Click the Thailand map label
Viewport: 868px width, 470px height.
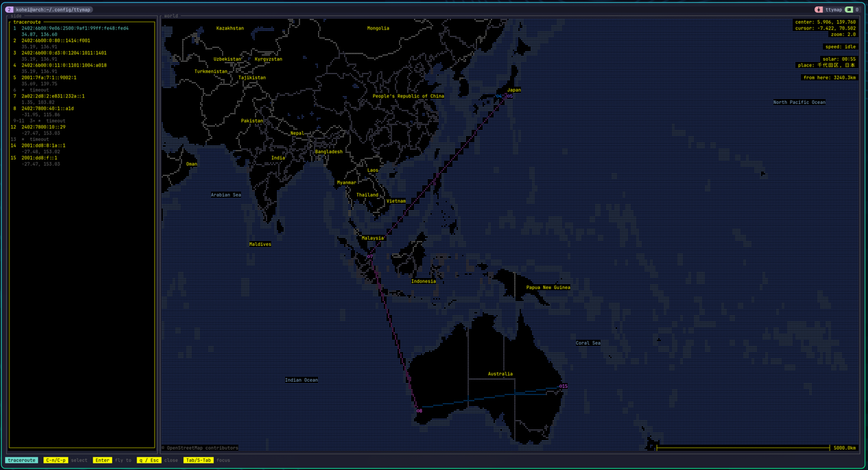[x=367, y=195]
